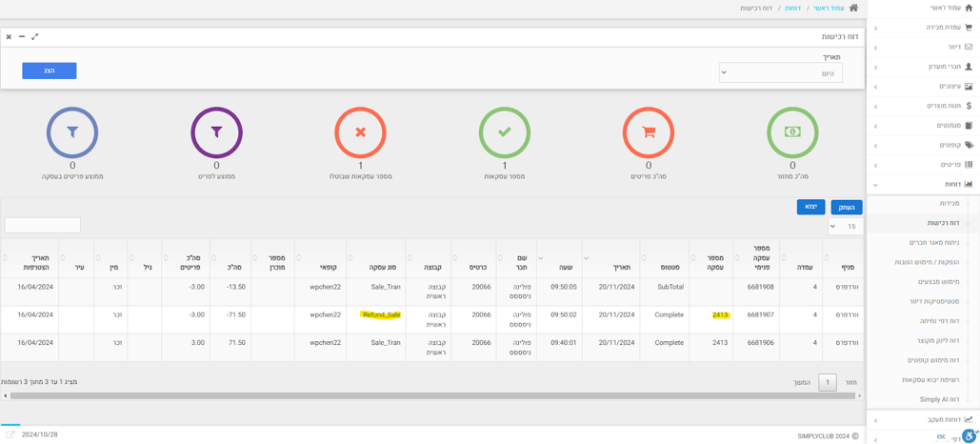Click the home icon in the breadcrumb
Viewport: 980px width, 444px height.
click(x=853, y=8)
